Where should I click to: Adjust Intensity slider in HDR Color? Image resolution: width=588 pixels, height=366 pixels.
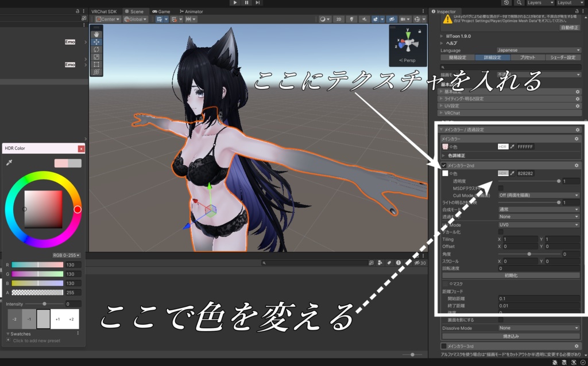click(x=45, y=304)
